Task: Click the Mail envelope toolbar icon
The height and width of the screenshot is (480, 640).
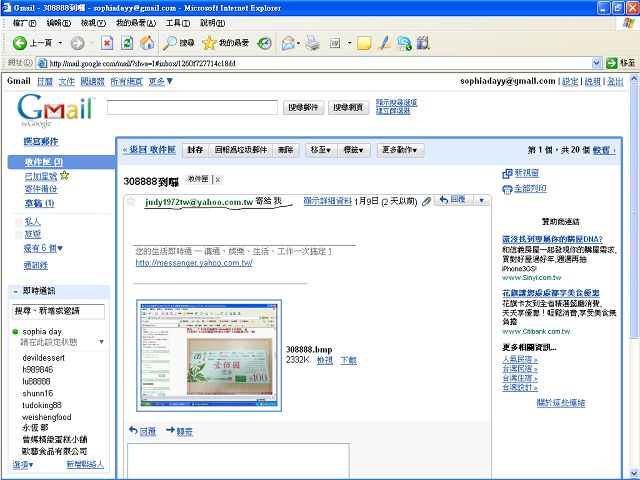Action: 288,43
